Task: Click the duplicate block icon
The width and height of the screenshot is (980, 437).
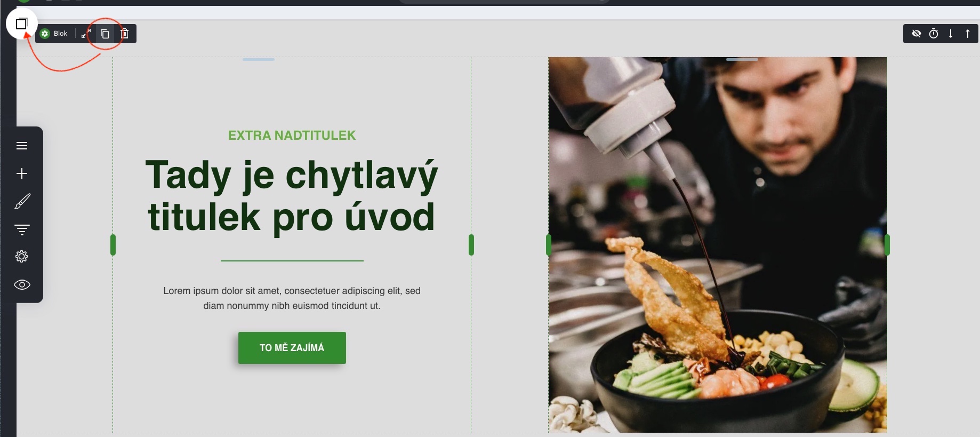Action: (x=105, y=34)
